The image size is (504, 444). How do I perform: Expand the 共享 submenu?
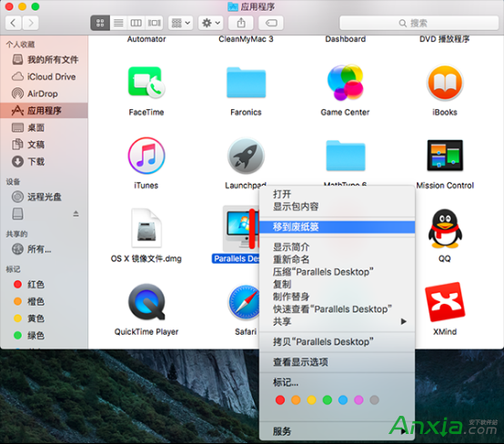click(337, 321)
